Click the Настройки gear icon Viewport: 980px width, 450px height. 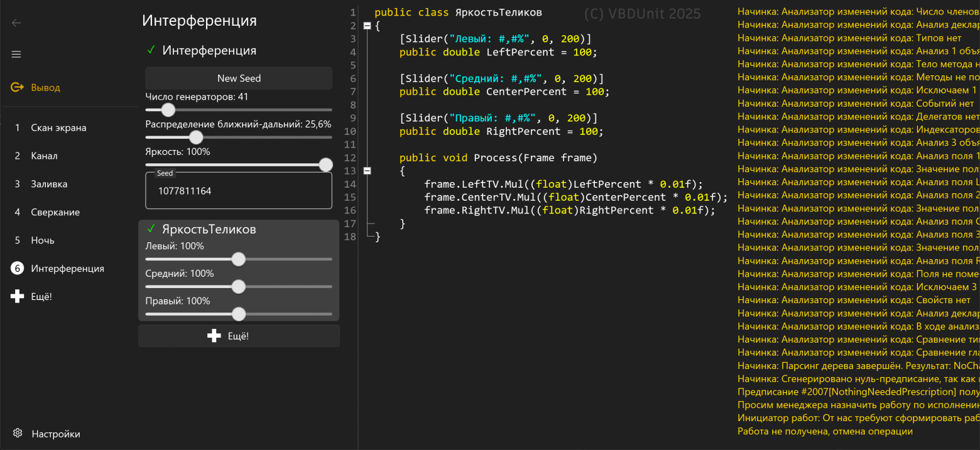[18, 434]
